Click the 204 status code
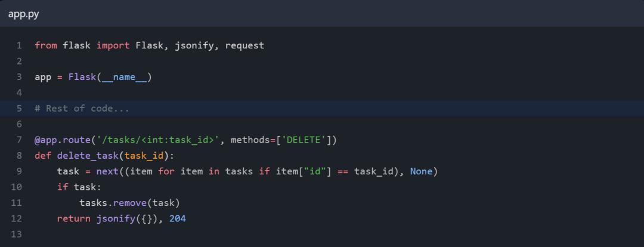644x247 pixels. [178, 219]
